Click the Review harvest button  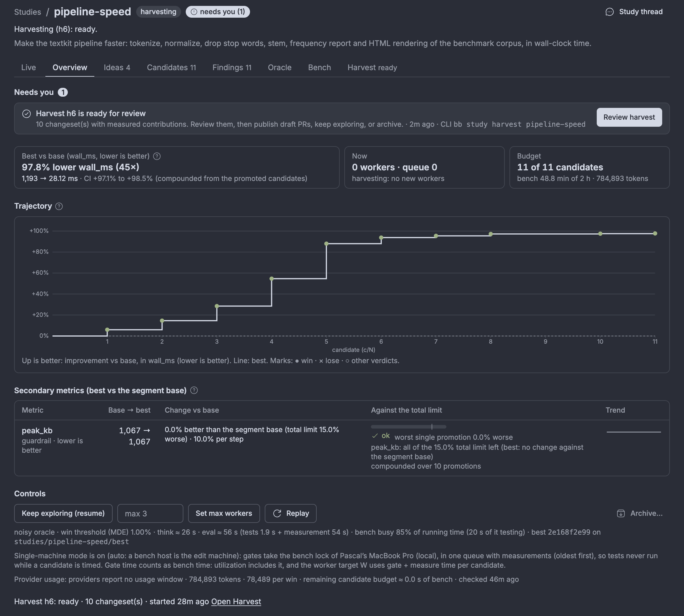coord(629,117)
